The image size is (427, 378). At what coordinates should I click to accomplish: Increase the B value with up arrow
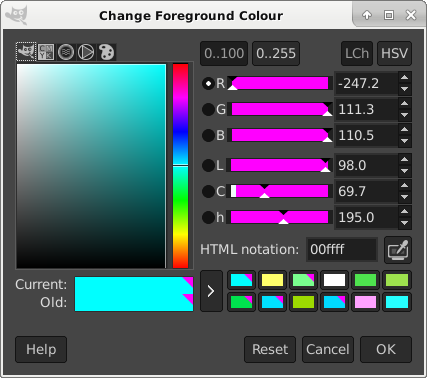(x=405, y=130)
